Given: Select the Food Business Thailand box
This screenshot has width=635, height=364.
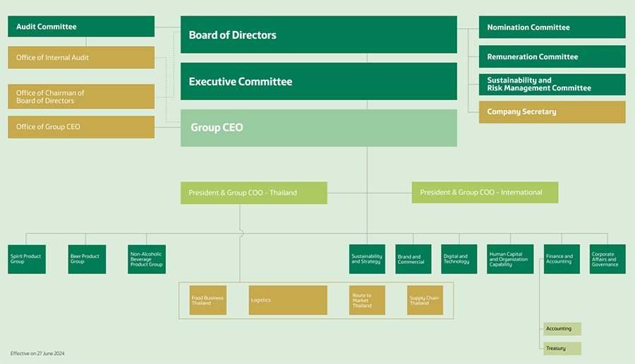Looking at the screenshot, I should pyautogui.click(x=207, y=301).
